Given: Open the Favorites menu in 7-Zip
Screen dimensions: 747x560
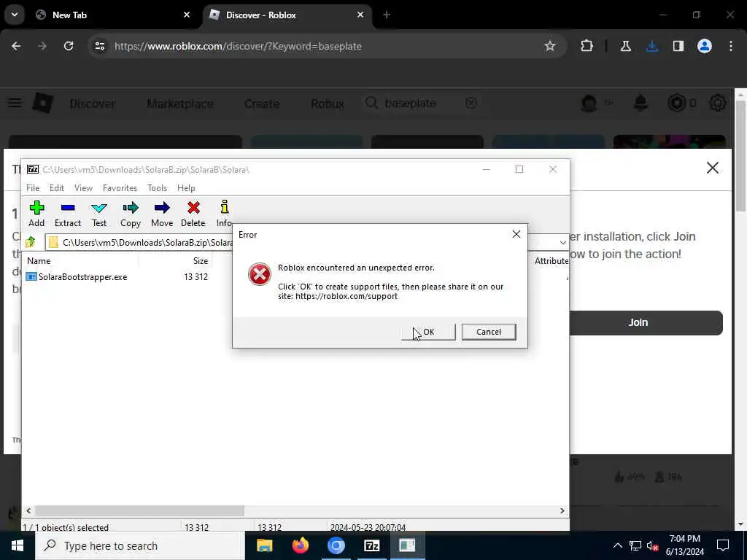Looking at the screenshot, I should click(x=120, y=188).
